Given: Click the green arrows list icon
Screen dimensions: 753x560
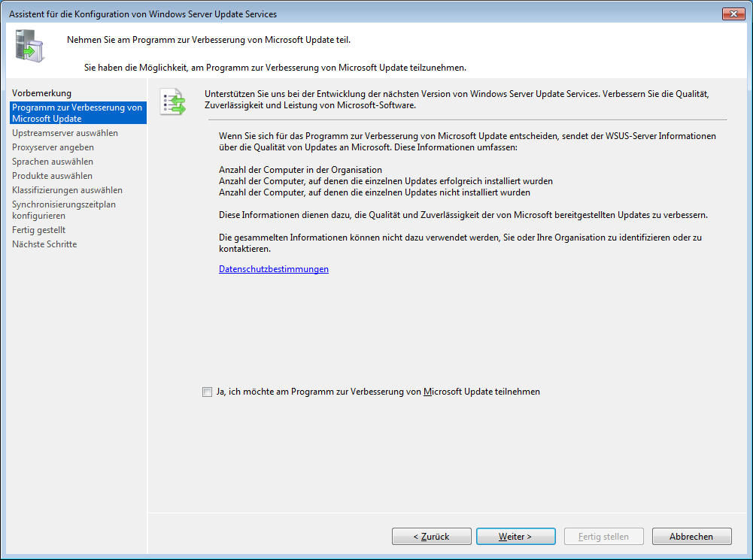Looking at the screenshot, I should 173,101.
